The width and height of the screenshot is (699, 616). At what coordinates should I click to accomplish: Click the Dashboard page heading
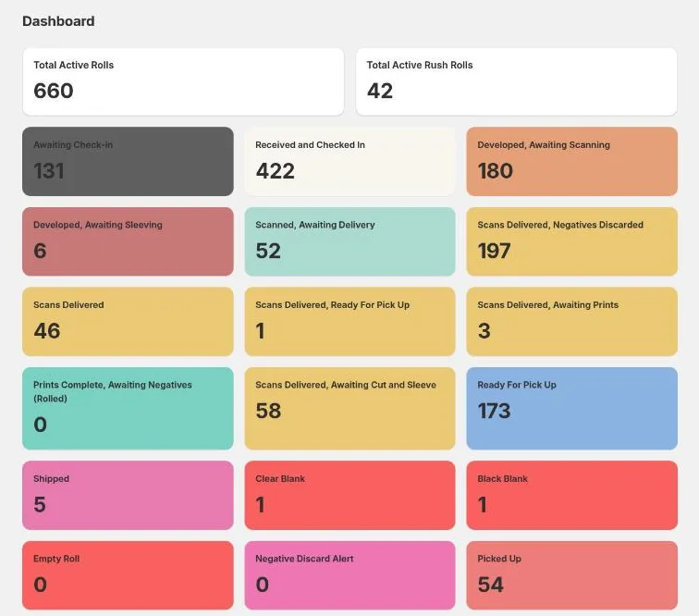[x=58, y=21]
